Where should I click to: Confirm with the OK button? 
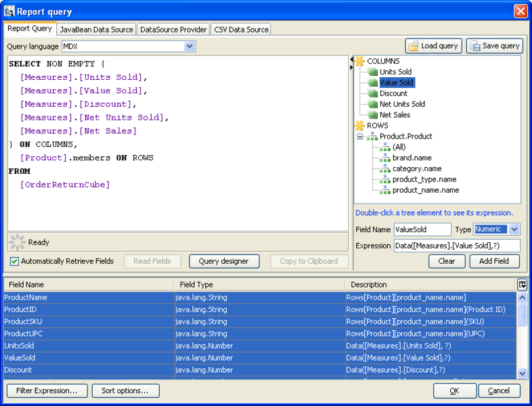(455, 390)
